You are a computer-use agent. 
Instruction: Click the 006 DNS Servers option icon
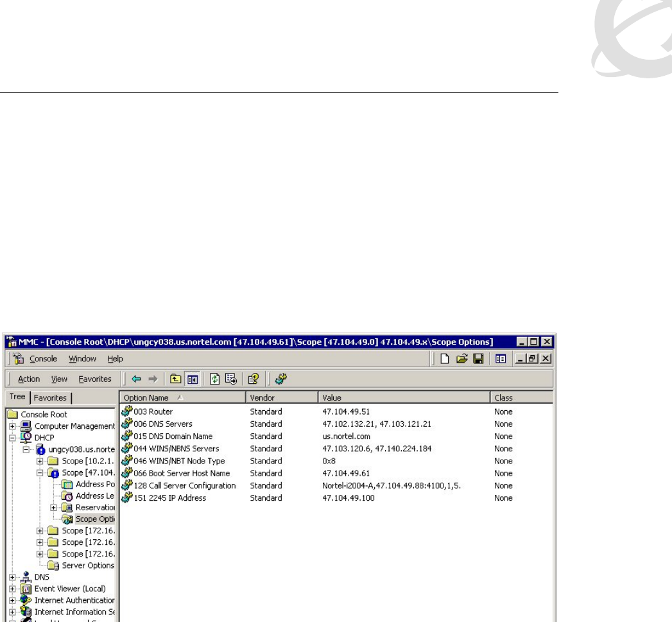click(x=127, y=424)
